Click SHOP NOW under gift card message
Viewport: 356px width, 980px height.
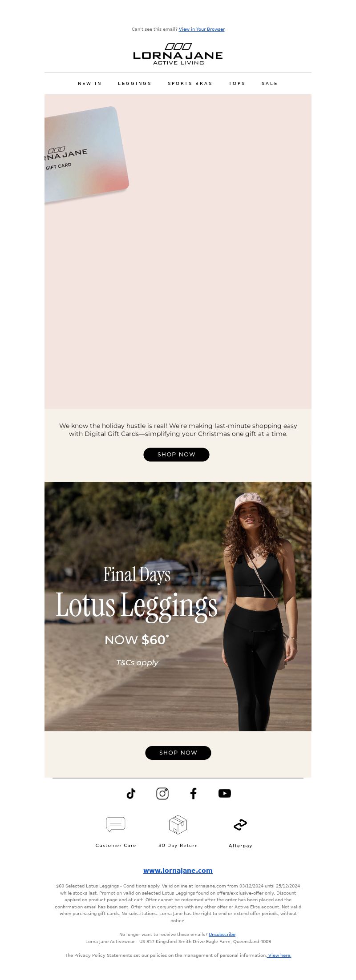176,454
